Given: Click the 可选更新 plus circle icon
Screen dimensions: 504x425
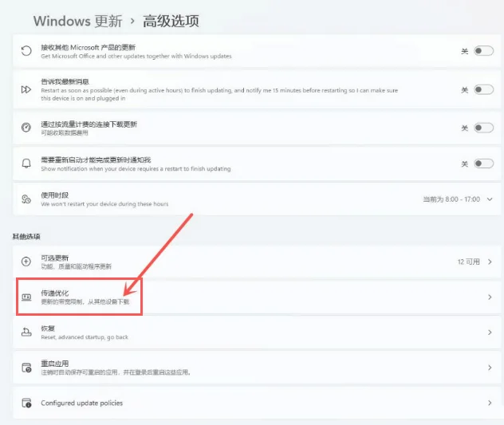Looking at the screenshot, I should 26,262.
